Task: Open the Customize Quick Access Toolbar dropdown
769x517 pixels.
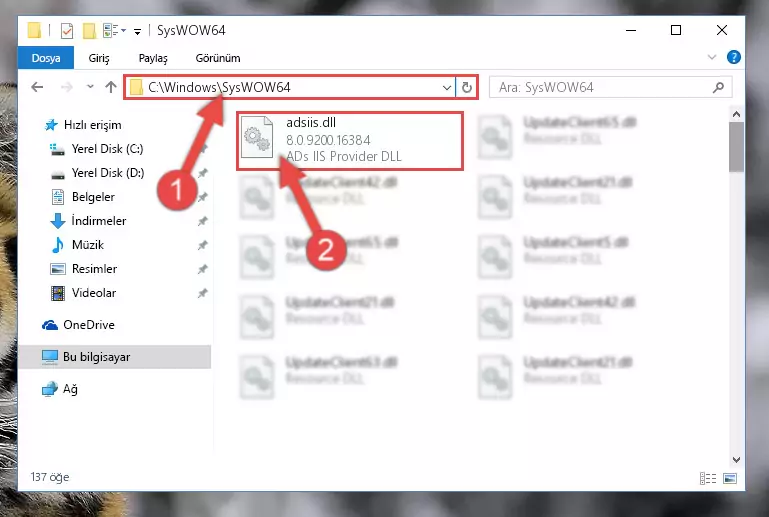Action: [138, 31]
